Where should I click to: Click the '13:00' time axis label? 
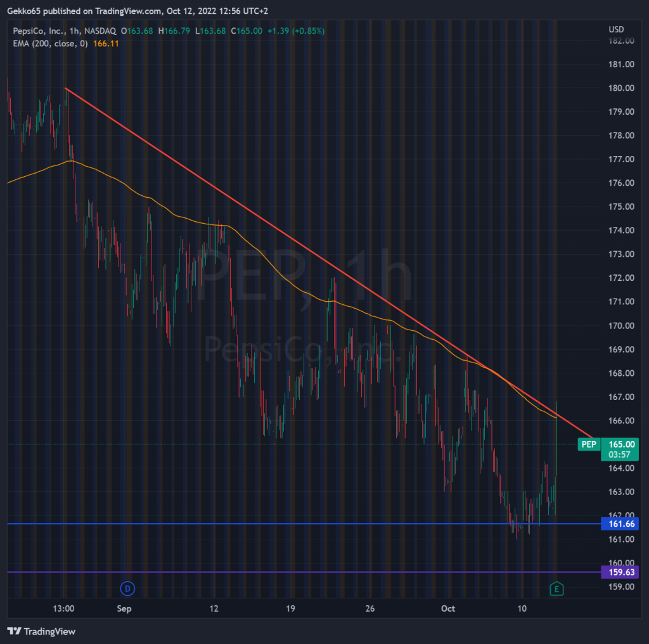click(65, 609)
